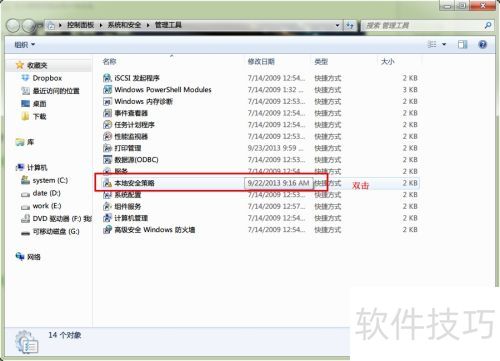Select the 数据源(ODBC) shortcut icon
Image resolution: width=500 pixels, height=361 pixels.
[107, 160]
